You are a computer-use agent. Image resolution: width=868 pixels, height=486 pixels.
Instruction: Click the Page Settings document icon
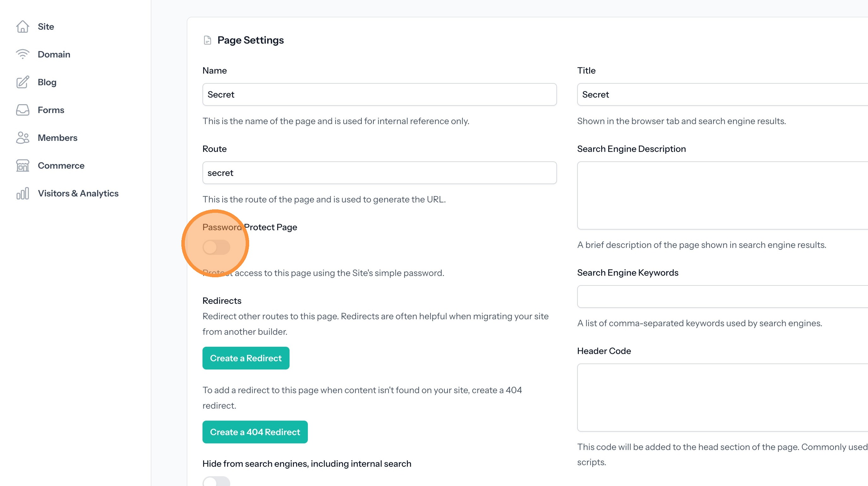[208, 40]
